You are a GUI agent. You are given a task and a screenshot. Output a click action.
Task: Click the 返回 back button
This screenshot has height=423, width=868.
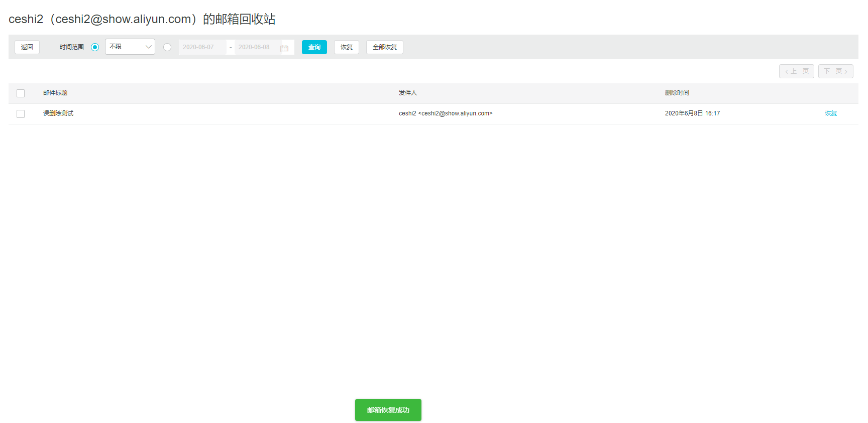27,47
